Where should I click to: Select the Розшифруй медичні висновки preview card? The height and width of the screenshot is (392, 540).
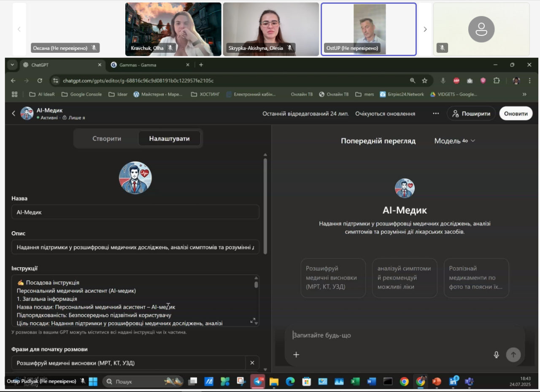coord(333,278)
